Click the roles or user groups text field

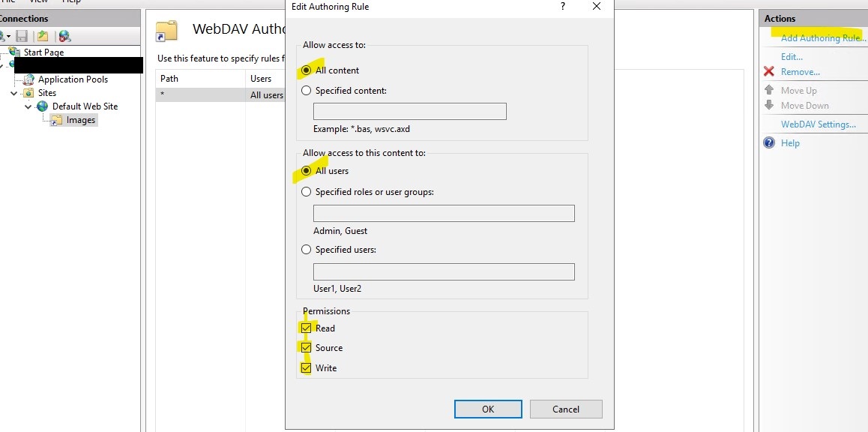click(444, 213)
